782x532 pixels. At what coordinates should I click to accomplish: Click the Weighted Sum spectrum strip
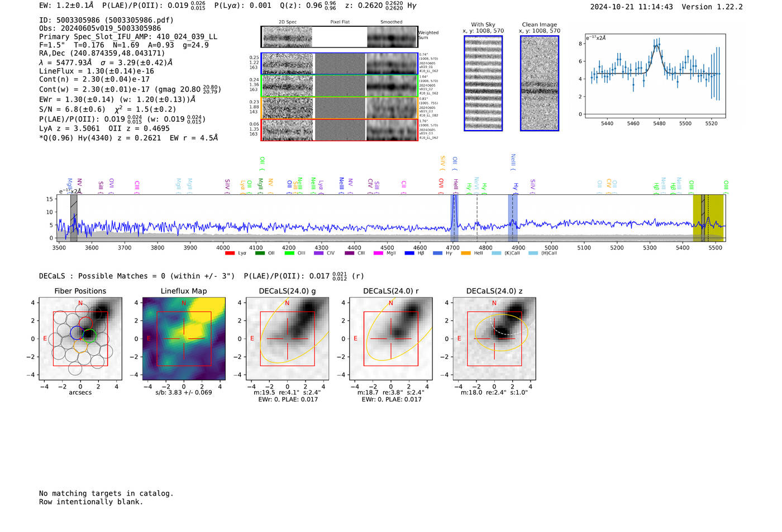(340, 37)
